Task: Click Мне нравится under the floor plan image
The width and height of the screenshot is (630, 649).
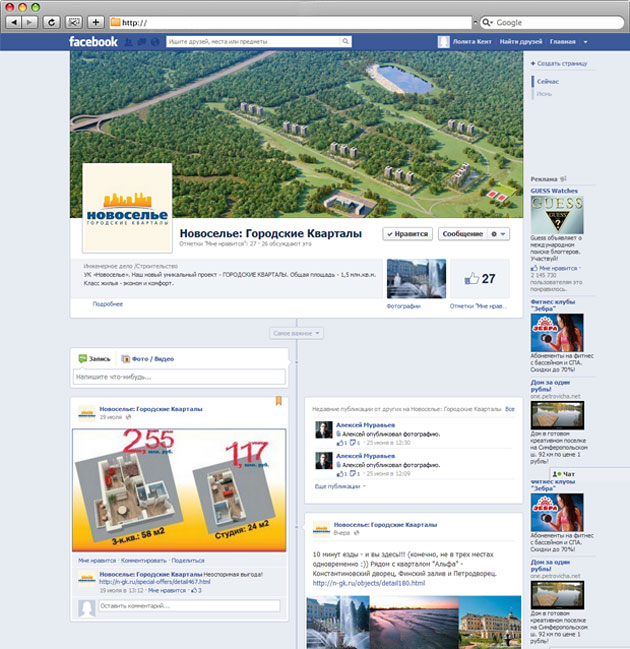Action: 97,560
